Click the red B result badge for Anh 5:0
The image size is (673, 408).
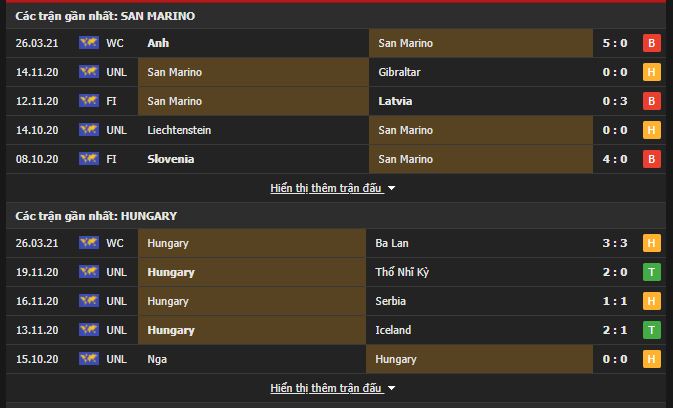(652, 43)
